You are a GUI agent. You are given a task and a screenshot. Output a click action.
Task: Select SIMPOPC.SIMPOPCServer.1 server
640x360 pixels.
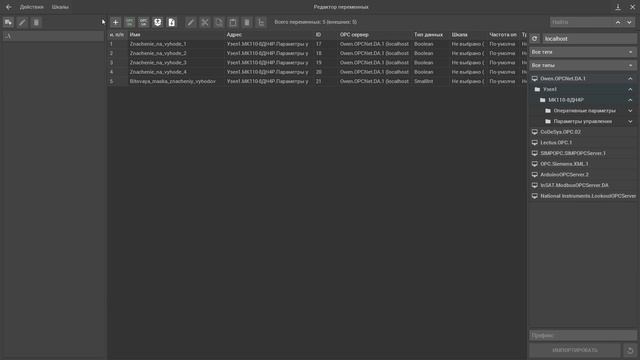tap(582, 153)
